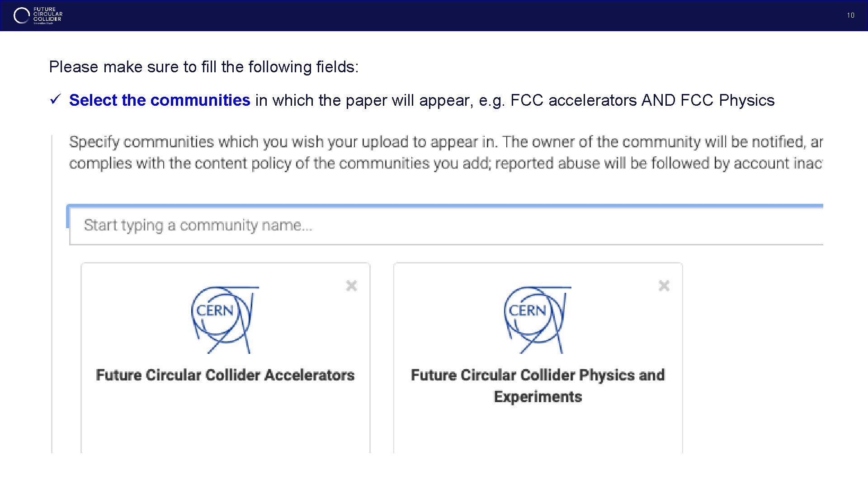Click empty area below Experiments card title
Screen dimensions: 868x488
pos(538,429)
